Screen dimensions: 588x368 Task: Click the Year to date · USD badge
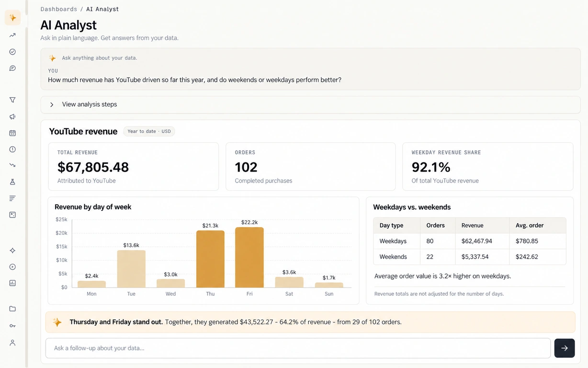[x=149, y=131]
